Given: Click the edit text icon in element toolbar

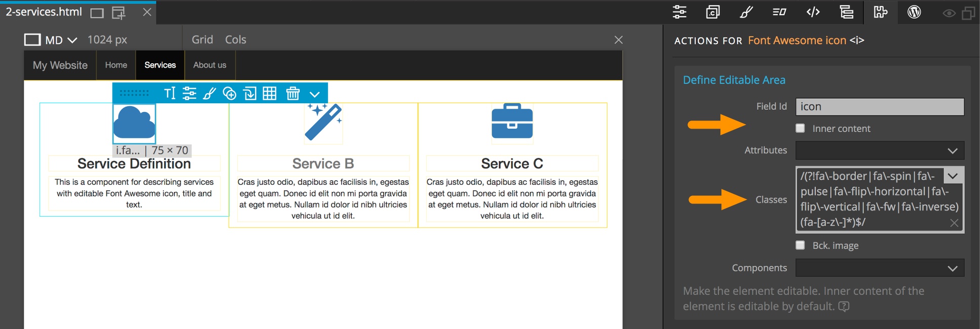Looking at the screenshot, I should (x=170, y=93).
